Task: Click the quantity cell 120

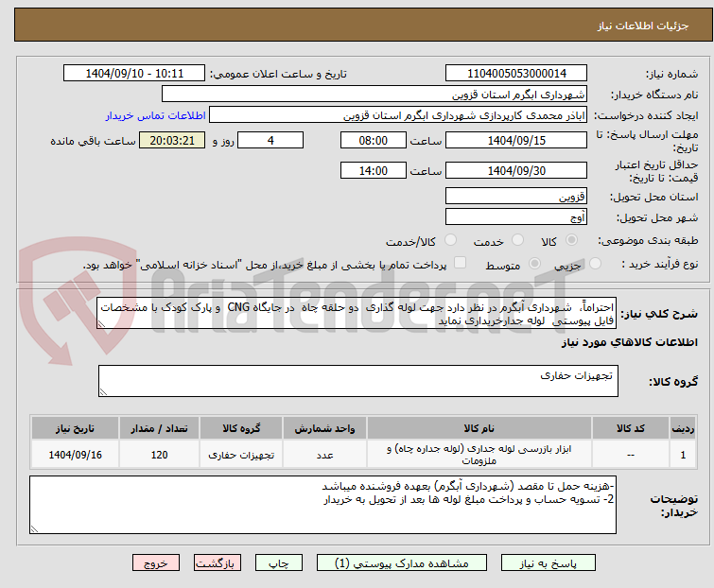Action: [x=160, y=455]
